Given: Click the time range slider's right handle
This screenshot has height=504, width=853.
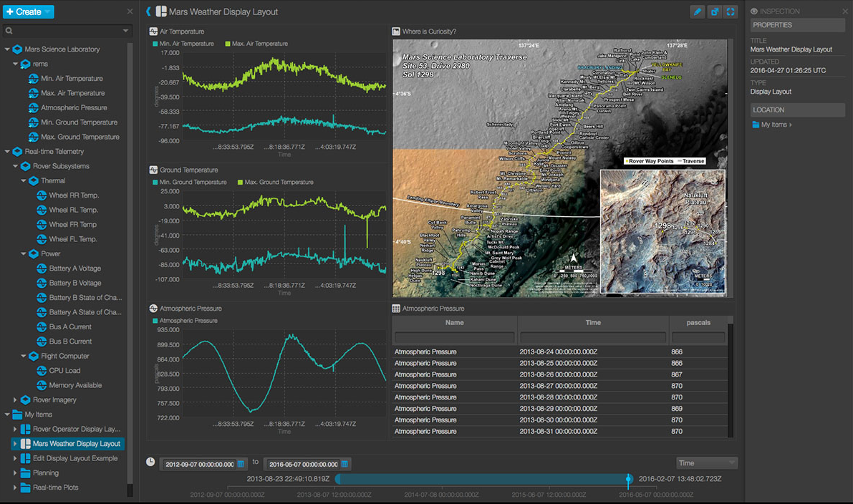Looking at the screenshot, I should [x=629, y=479].
